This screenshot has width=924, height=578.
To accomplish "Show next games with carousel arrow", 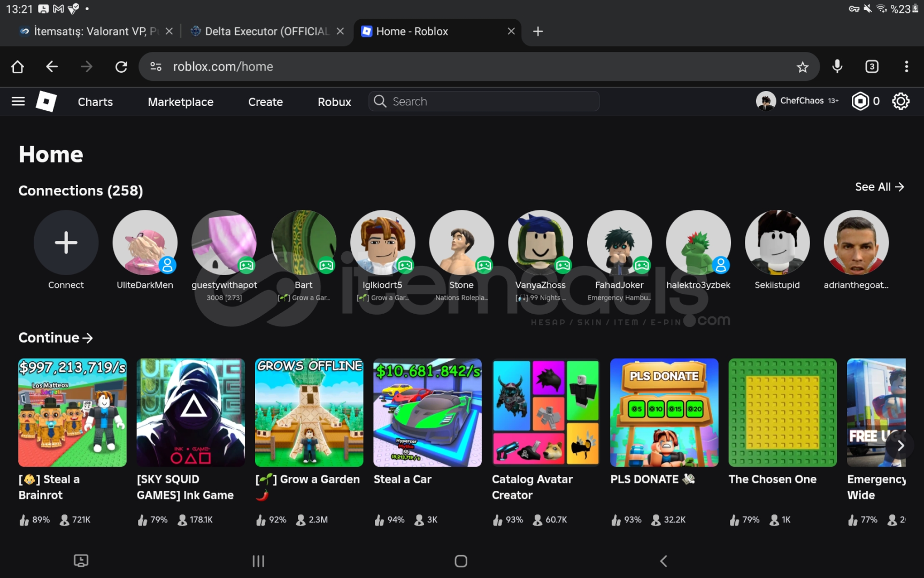I will tap(900, 445).
